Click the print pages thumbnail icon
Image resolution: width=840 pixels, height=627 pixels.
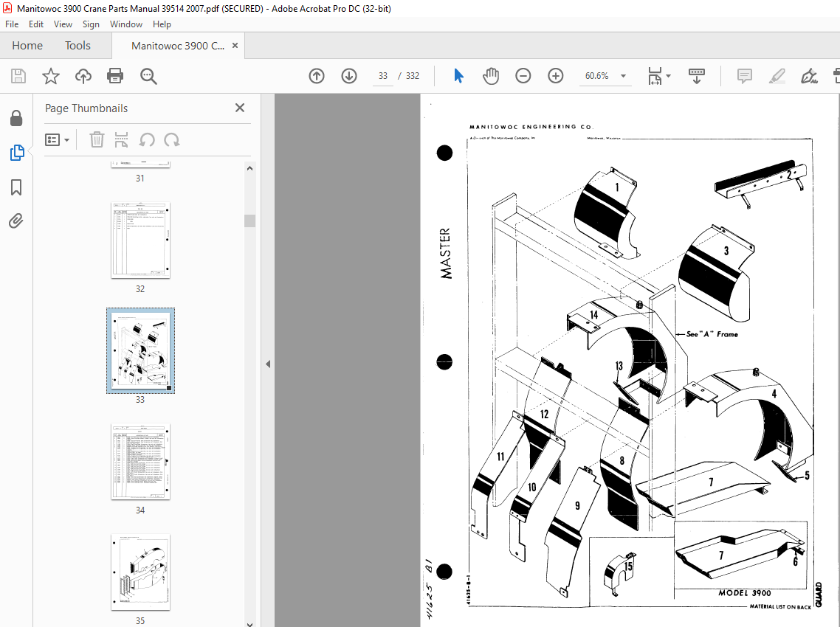pos(122,139)
